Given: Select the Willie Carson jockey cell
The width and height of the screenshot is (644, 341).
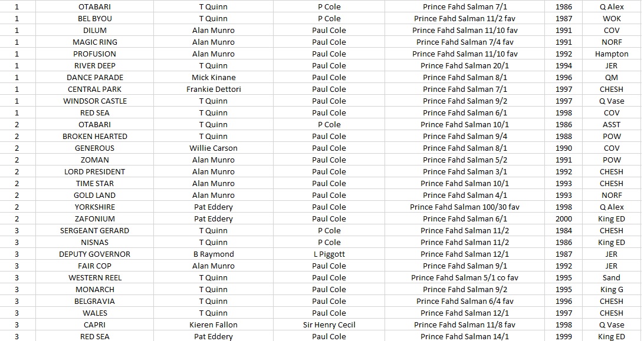Looking at the screenshot, I should (213, 148).
